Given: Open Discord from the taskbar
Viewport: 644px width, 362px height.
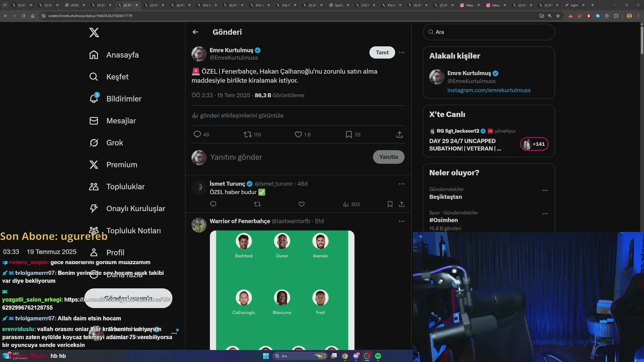Looking at the screenshot, I should [x=356, y=356].
